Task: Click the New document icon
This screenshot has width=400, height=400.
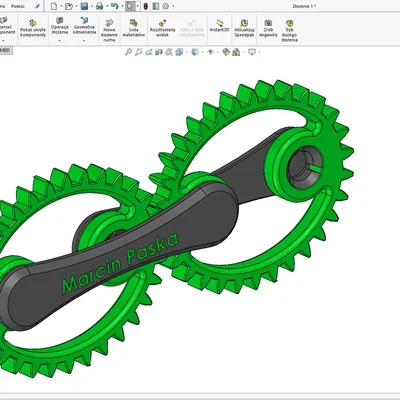Action: (54, 6)
